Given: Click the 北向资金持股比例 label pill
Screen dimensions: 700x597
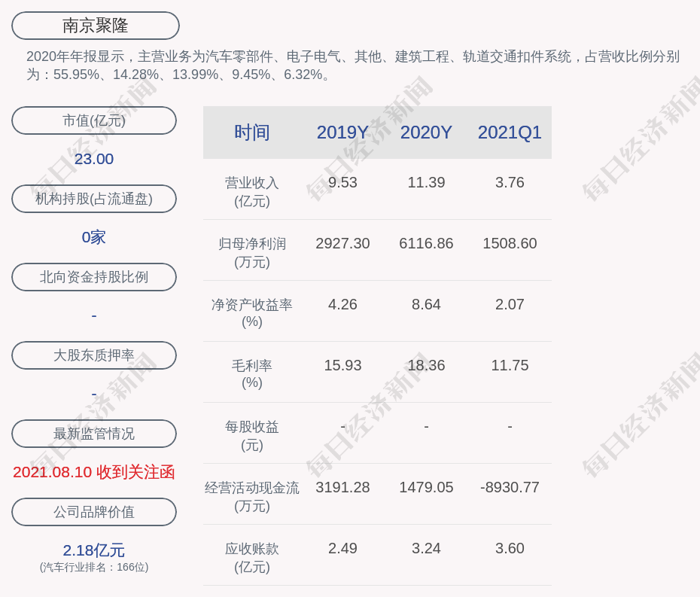Looking at the screenshot, I should [x=94, y=277].
